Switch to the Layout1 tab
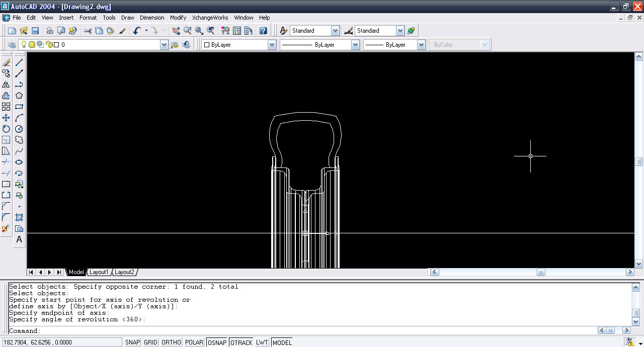 (x=99, y=272)
